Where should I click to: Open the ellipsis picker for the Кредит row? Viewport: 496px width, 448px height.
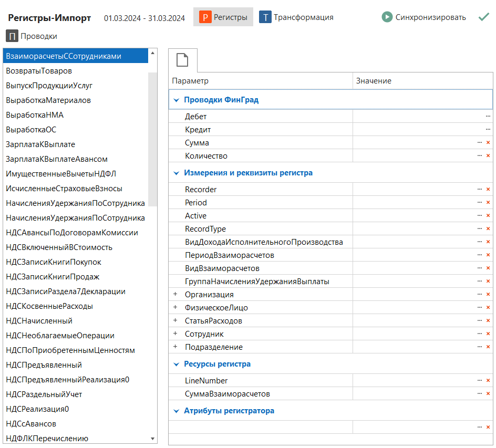(488, 130)
